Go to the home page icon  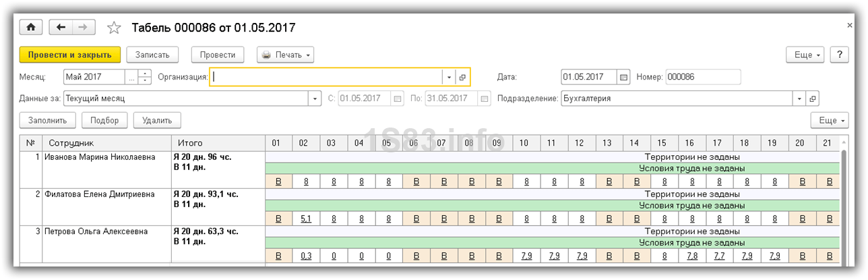(32, 27)
